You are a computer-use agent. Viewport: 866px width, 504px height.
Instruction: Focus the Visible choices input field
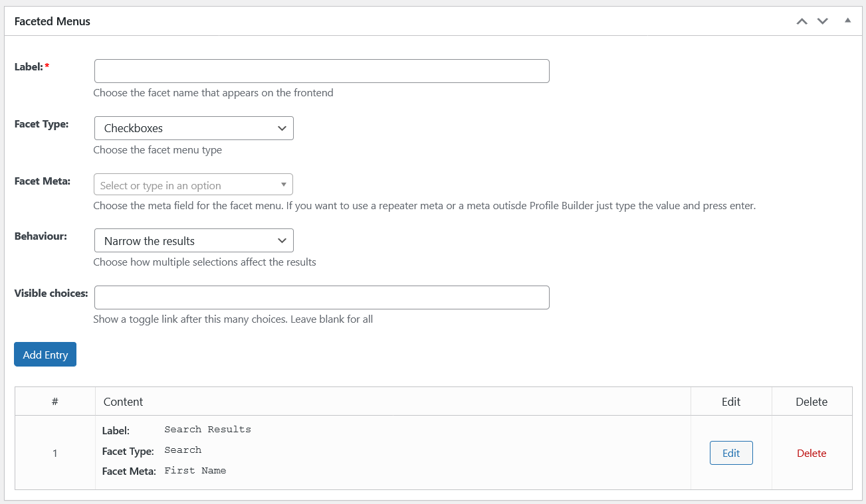pos(322,297)
